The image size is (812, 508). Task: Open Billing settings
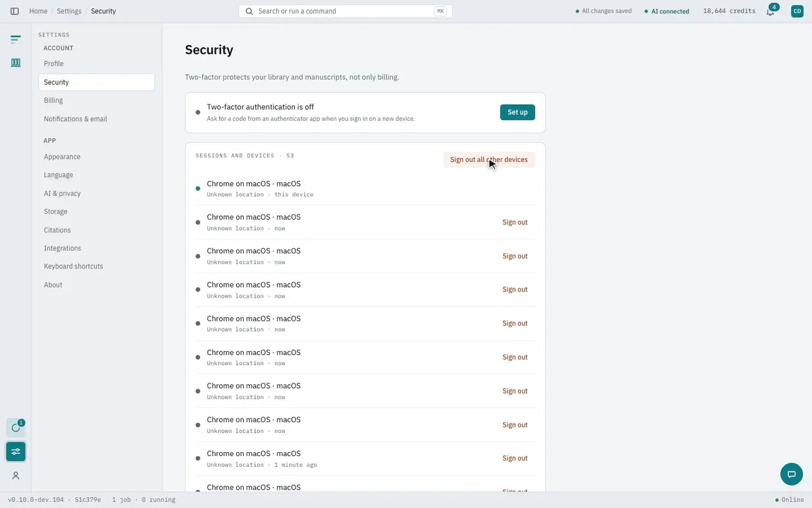[96, 100]
